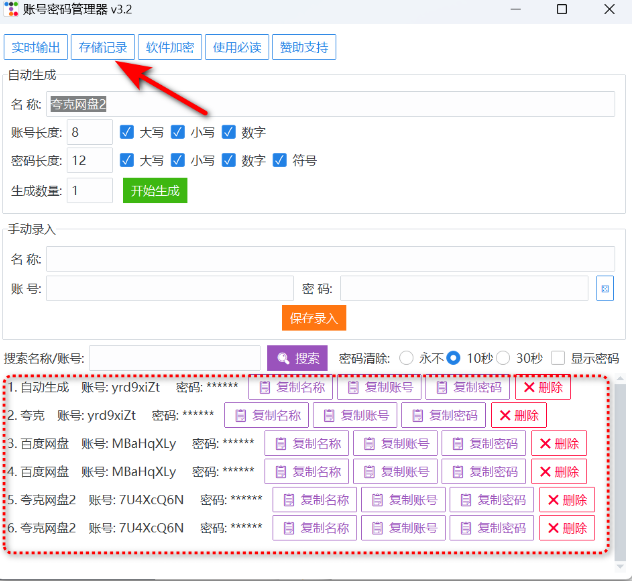Delete entry 3 百度网盘
Image resolution: width=632 pixels, height=581 pixels.
tap(559, 444)
